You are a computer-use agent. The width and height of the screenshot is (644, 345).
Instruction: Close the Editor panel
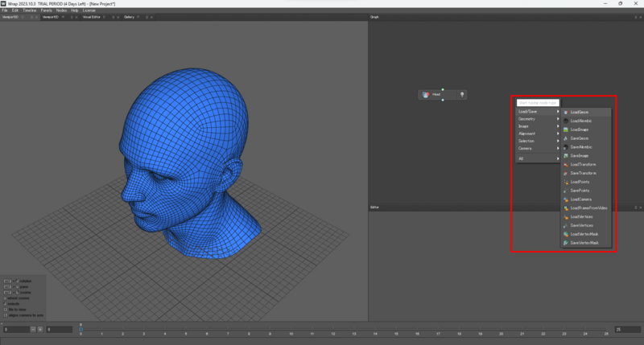pos(640,207)
